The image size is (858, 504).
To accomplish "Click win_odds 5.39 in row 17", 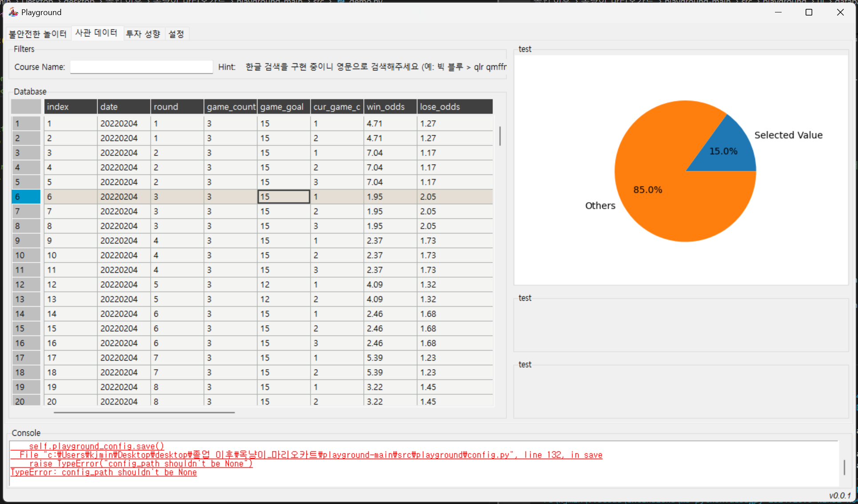I will click(x=390, y=358).
